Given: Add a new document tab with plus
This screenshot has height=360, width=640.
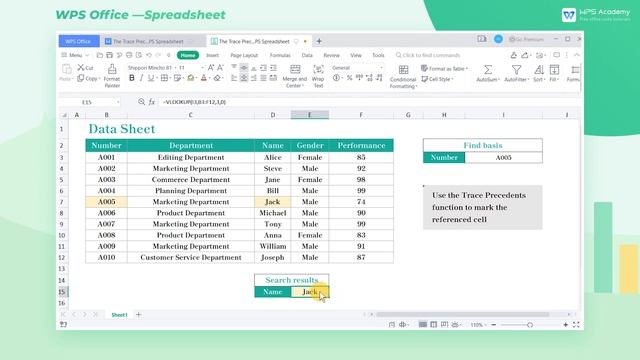Looking at the screenshot, I should (x=319, y=41).
